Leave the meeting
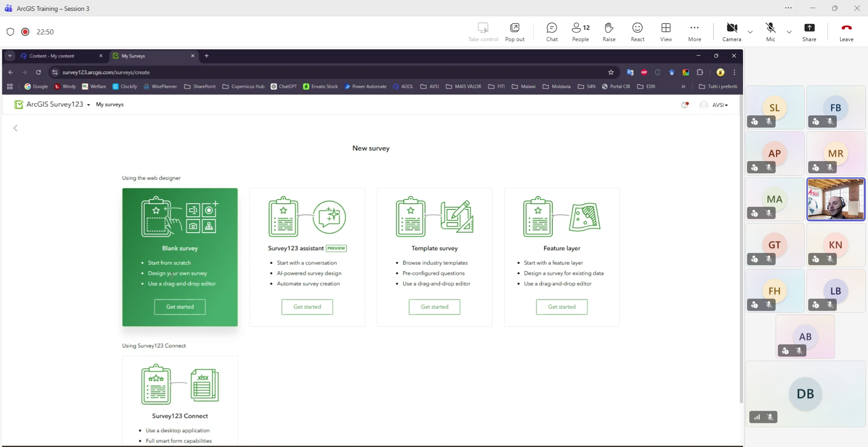The width and height of the screenshot is (868, 447). pyautogui.click(x=846, y=32)
